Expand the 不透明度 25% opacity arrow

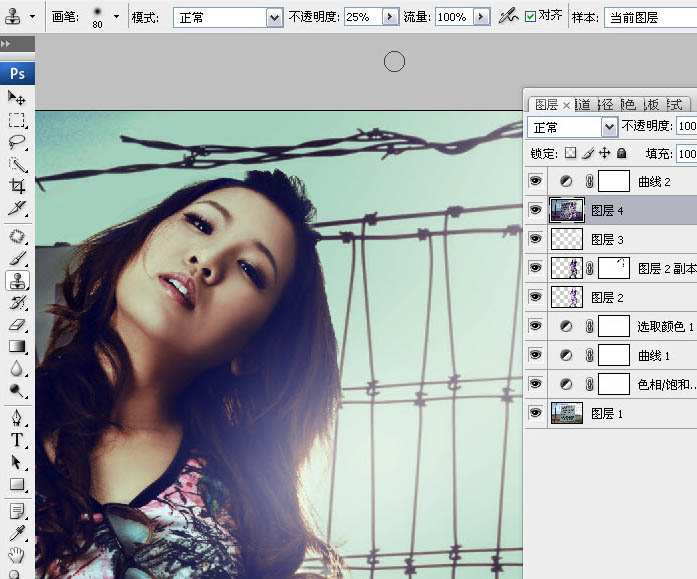[390, 17]
